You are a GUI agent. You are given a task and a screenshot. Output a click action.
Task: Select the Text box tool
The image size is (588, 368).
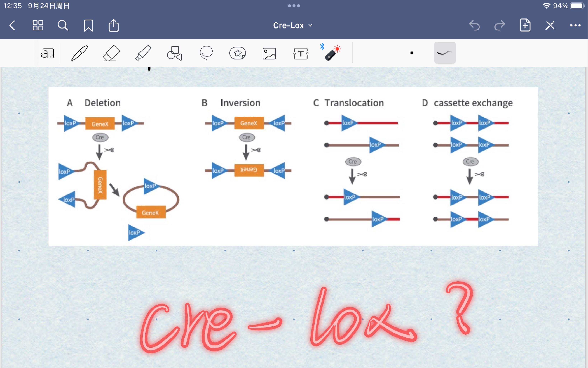(301, 54)
